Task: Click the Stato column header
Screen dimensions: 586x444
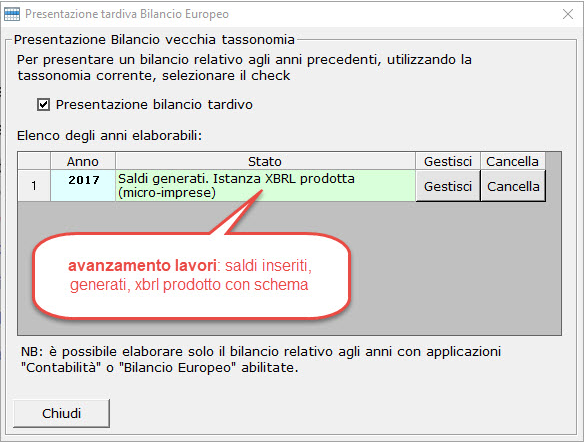Action: click(265, 161)
